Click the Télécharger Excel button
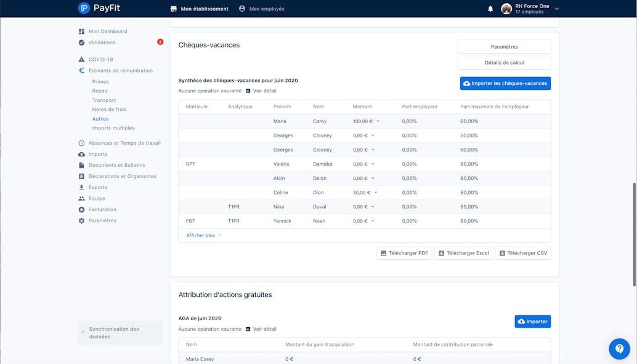 point(463,253)
